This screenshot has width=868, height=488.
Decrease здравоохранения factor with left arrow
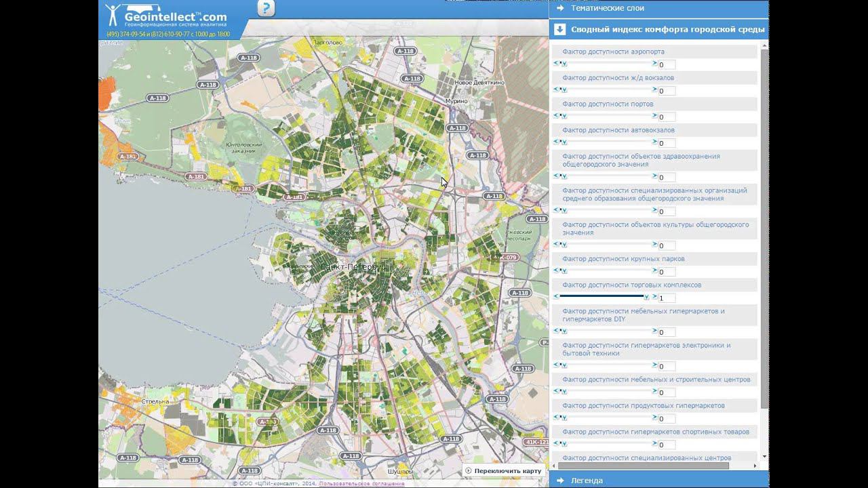point(556,176)
